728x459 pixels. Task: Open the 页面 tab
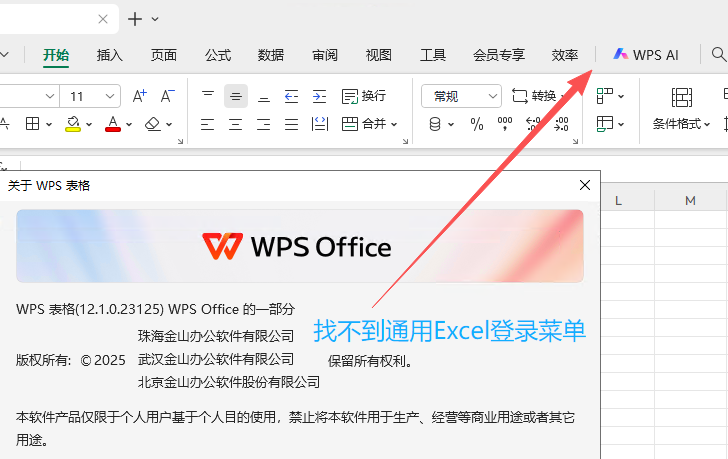(x=163, y=55)
